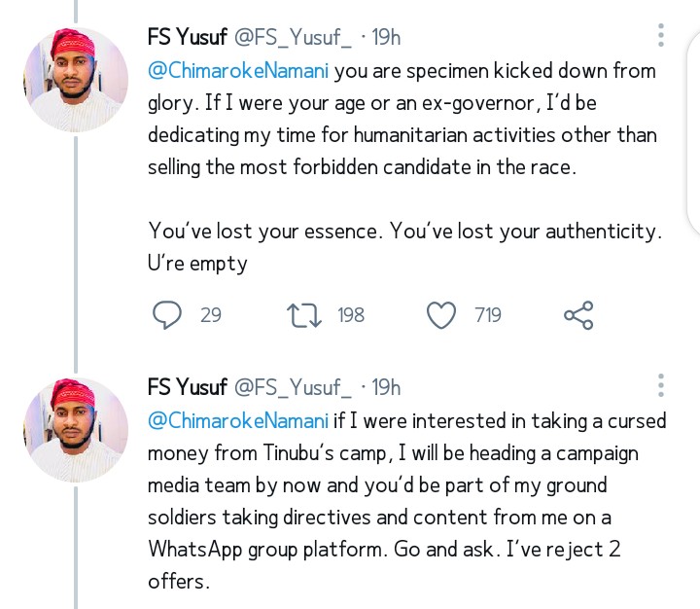Share the first tweet via share icon
This screenshot has width=700, height=609.
pos(578,314)
